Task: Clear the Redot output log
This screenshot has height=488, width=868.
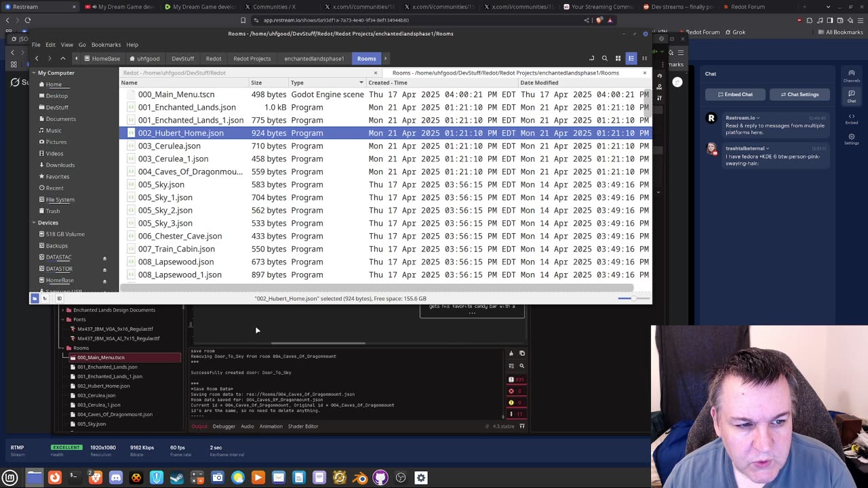Action: click(x=511, y=353)
